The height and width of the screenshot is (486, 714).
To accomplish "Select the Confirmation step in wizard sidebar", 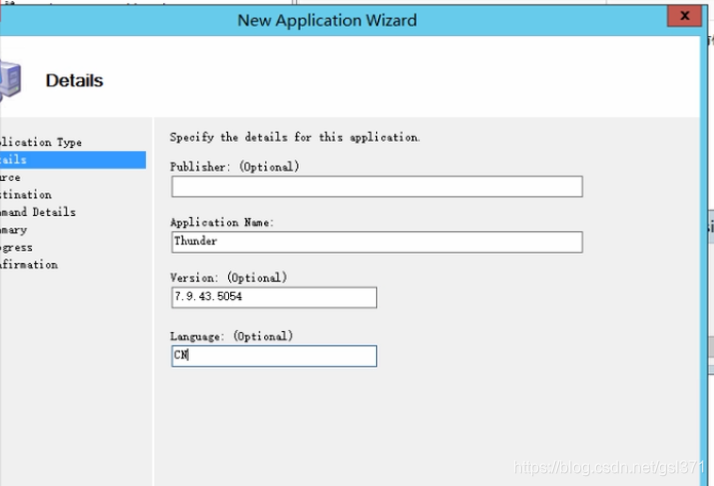I will click(x=29, y=265).
